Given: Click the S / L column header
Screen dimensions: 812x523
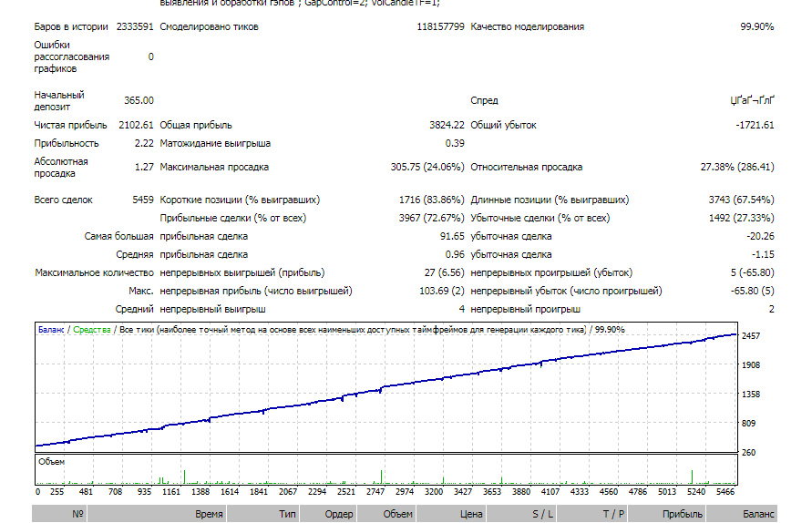Looking at the screenshot, I should click(521, 514).
